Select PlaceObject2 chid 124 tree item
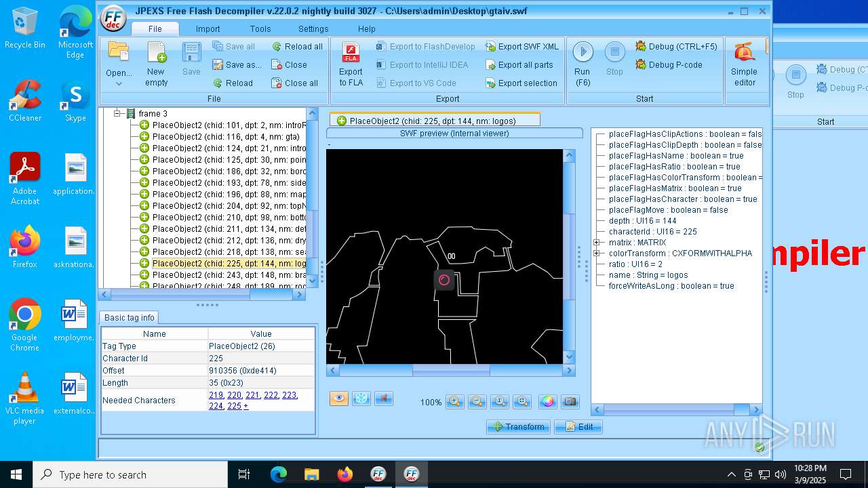Viewport: 868px width, 488px height. click(x=223, y=148)
